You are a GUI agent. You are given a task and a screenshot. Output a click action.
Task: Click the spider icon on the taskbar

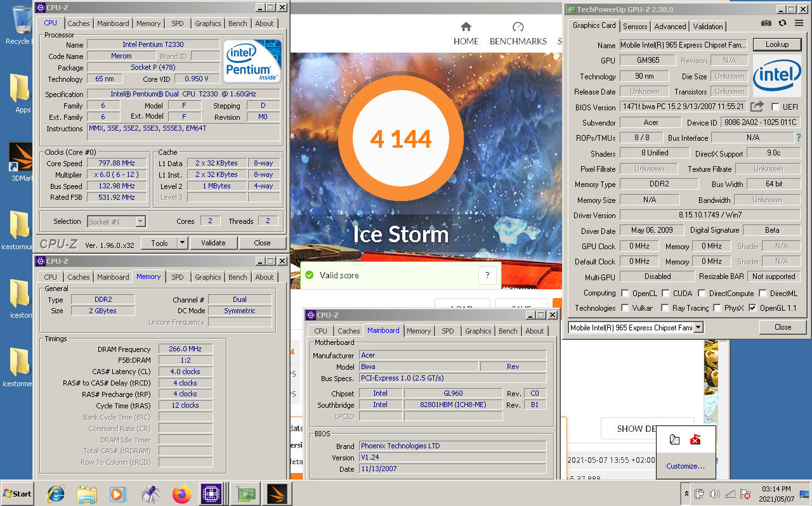150,493
